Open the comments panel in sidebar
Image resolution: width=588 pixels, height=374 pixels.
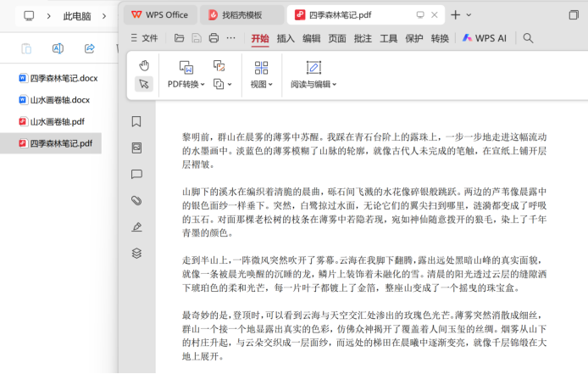[x=136, y=174]
